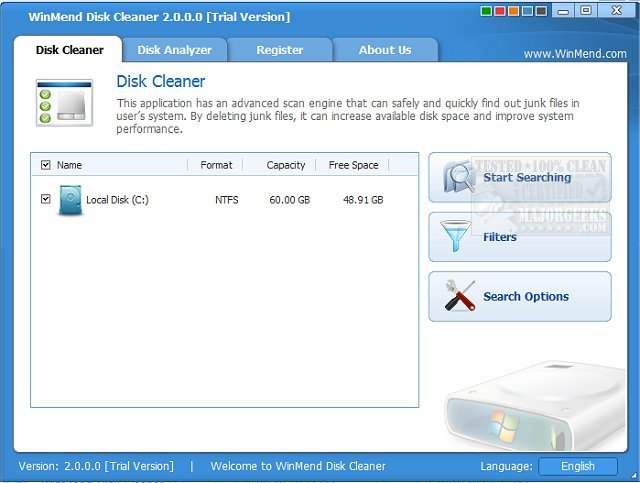Choose the blue theme color swatch

(x=527, y=11)
